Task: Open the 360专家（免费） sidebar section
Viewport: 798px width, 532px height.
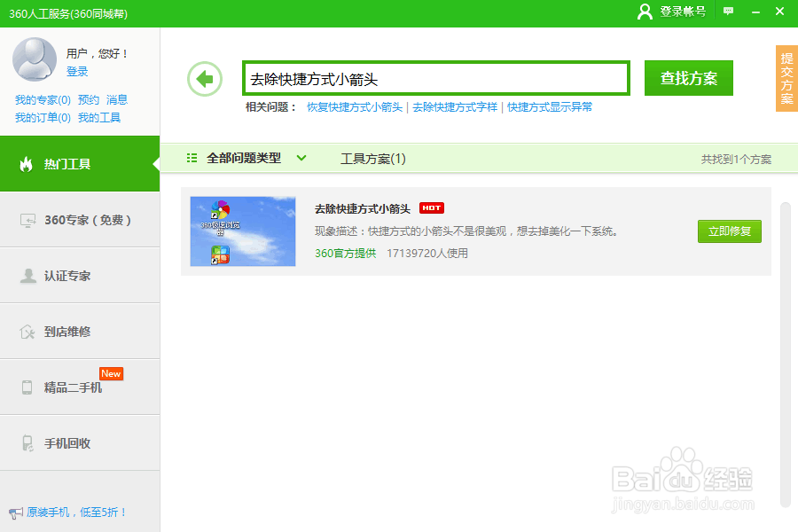Action: tap(80, 220)
